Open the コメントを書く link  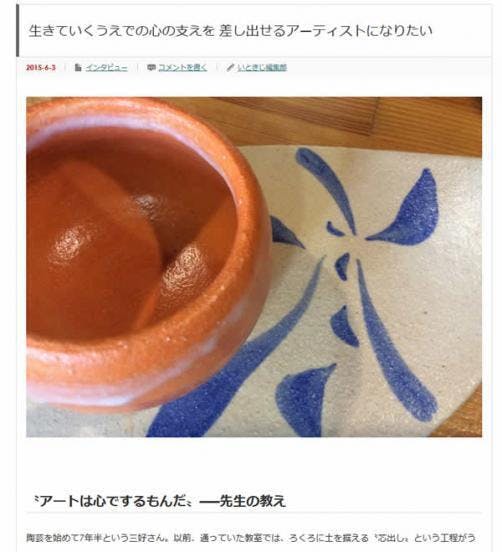coord(183,67)
